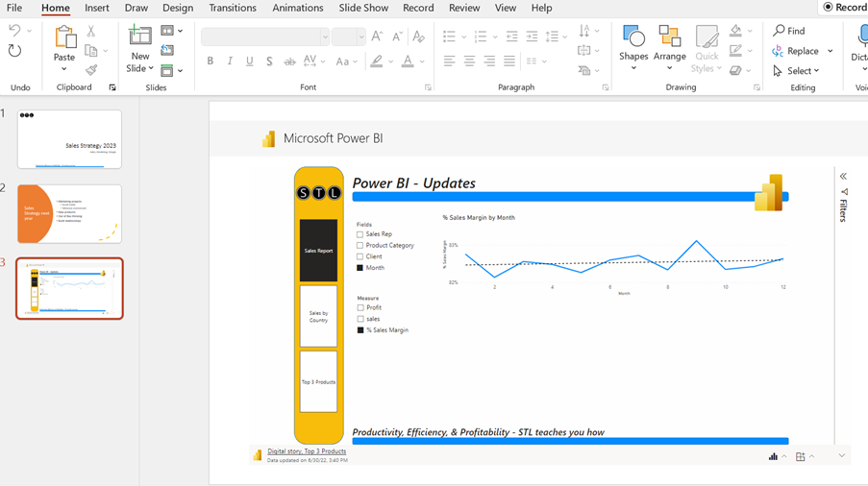
Task: Open the Shapes gallery
Action: (x=633, y=48)
